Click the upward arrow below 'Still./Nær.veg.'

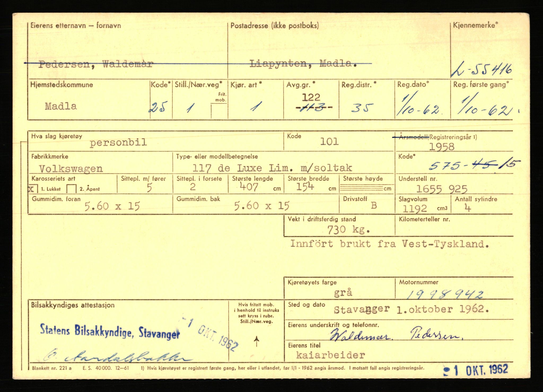pyautogui.click(x=256, y=341)
